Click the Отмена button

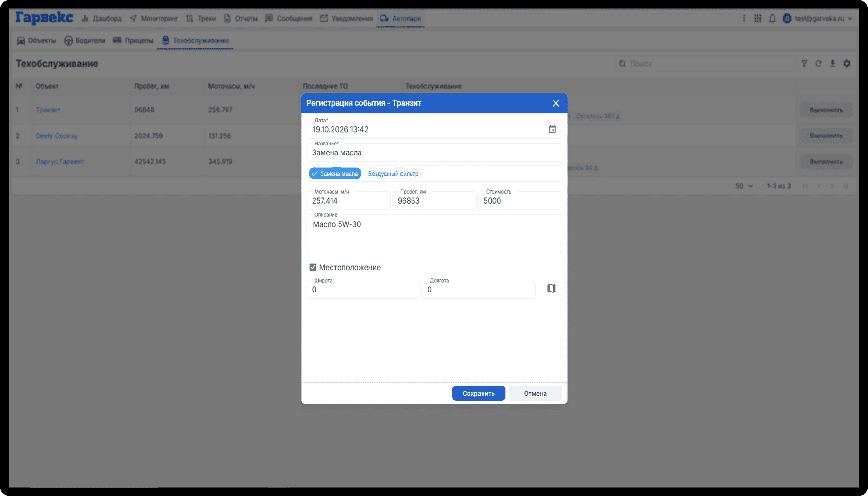pyautogui.click(x=535, y=393)
